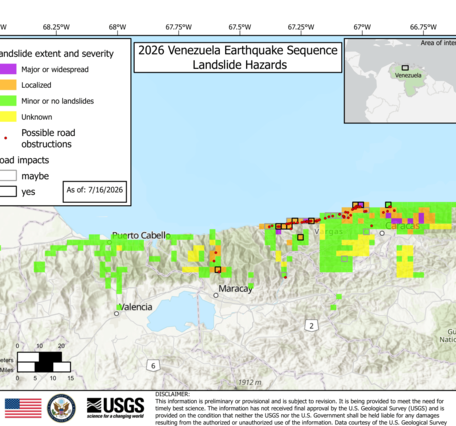The height and width of the screenshot is (426, 456).
Task: Click the 'Valencia' map label
Action: pos(135,307)
